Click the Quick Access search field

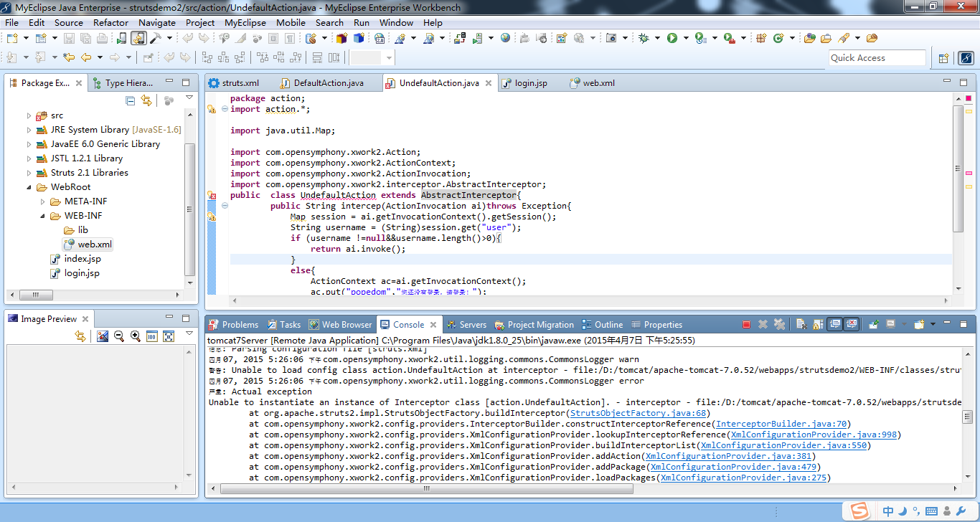[x=877, y=58]
